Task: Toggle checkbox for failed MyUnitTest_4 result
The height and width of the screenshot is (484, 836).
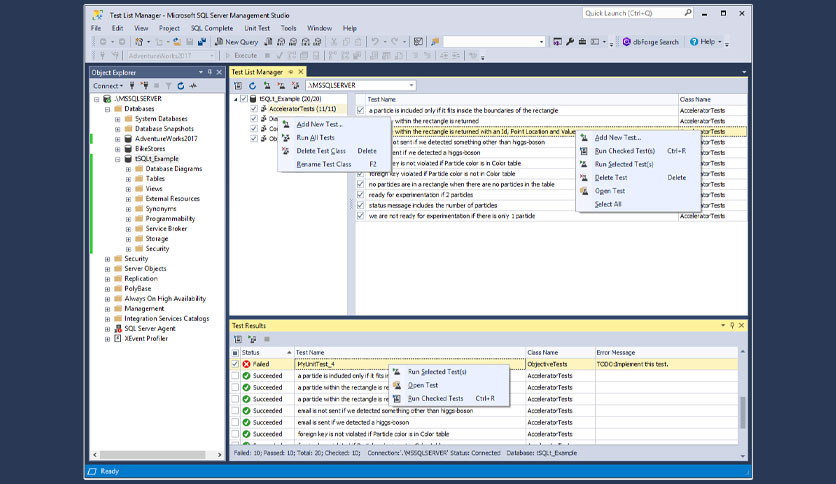Action: (235, 364)
